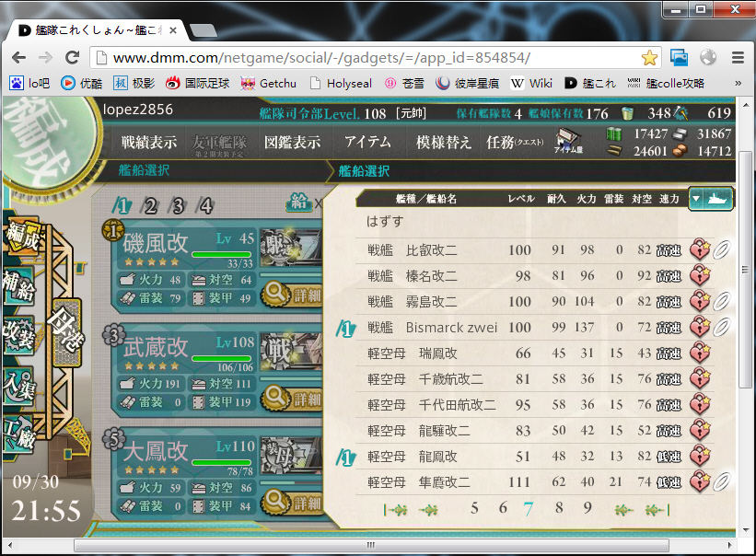Image resolution: width=756 pixels, height=556 pixels.
Task: Reload the page
Action: 73,58
